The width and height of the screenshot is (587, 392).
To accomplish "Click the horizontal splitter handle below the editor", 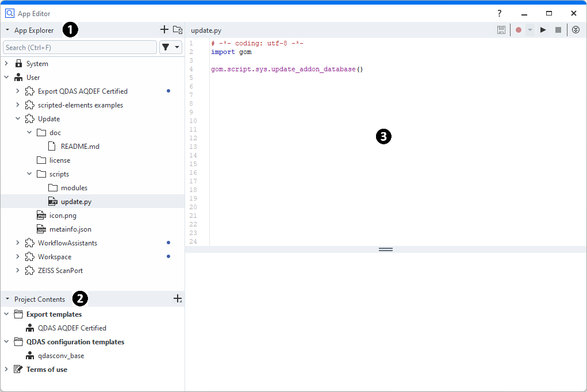I will [x=385, y=249].
